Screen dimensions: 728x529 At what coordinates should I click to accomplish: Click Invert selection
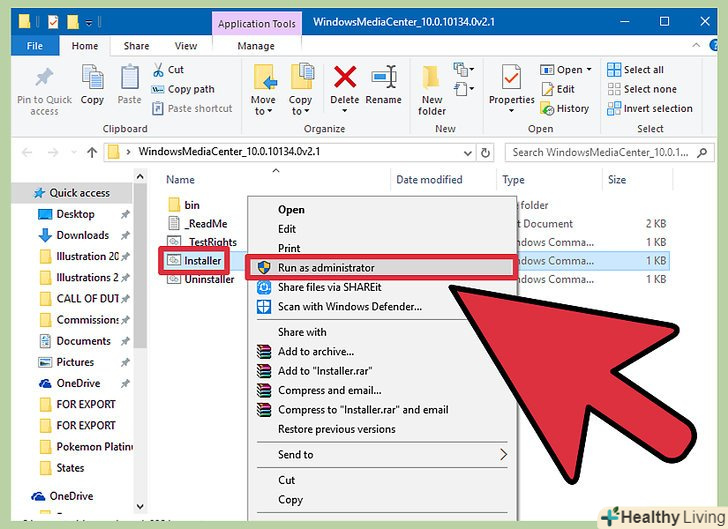pos(650,109)
